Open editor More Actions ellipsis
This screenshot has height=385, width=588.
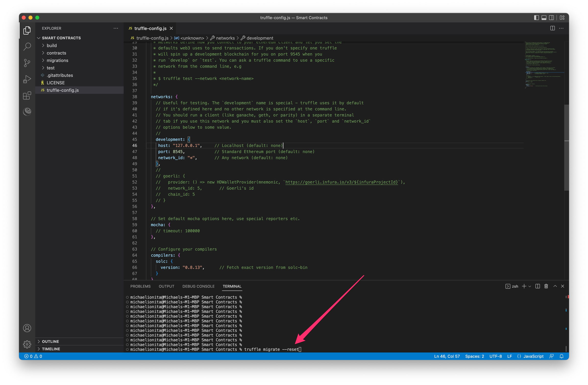[561, 28]
